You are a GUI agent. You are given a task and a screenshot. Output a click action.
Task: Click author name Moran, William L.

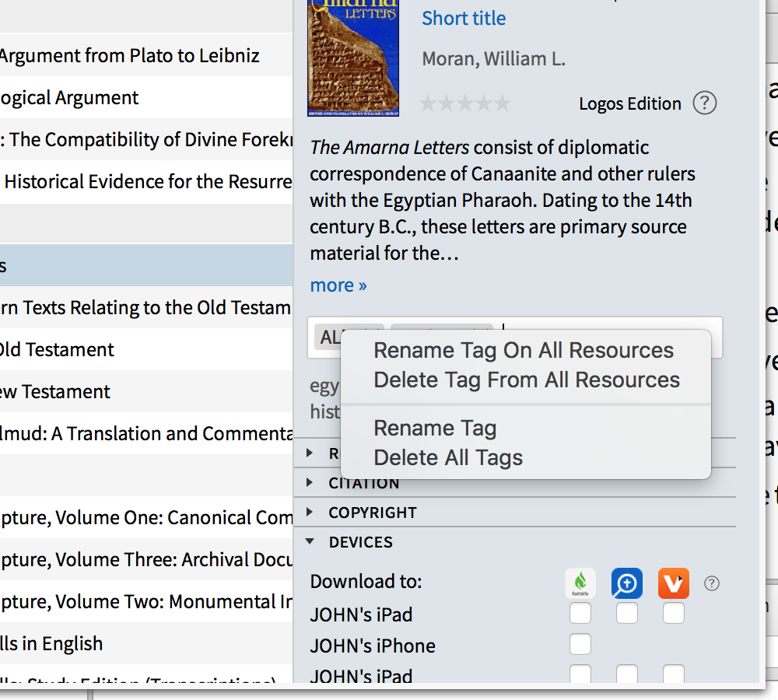coord(494,58)
